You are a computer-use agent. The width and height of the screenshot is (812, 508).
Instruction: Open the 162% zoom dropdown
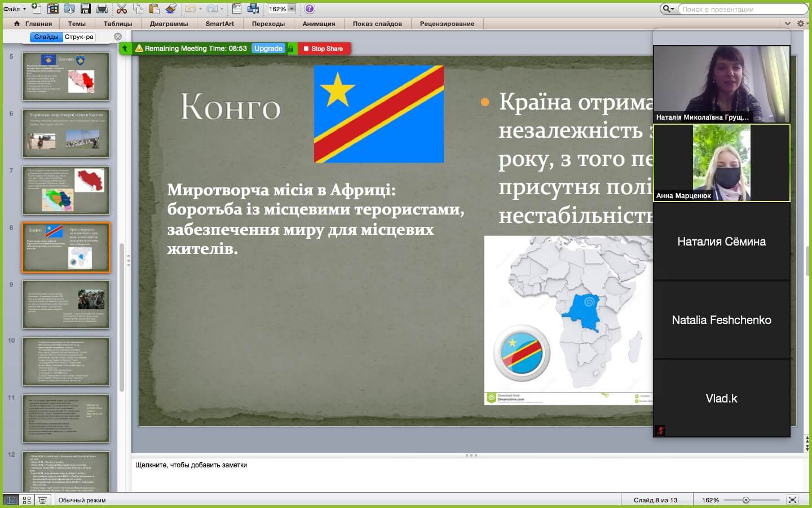292,9
